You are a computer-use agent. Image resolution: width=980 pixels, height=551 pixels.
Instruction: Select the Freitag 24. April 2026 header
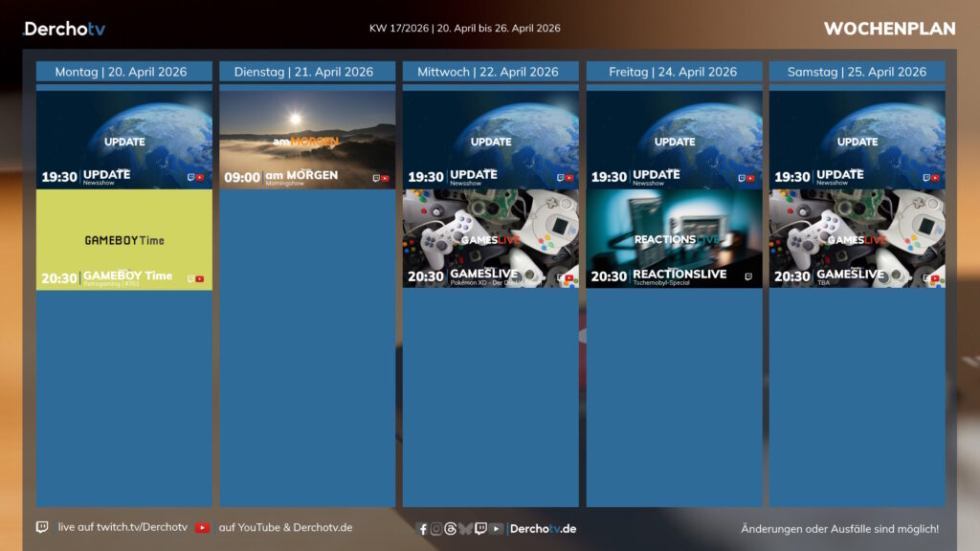tap(674, 72)
